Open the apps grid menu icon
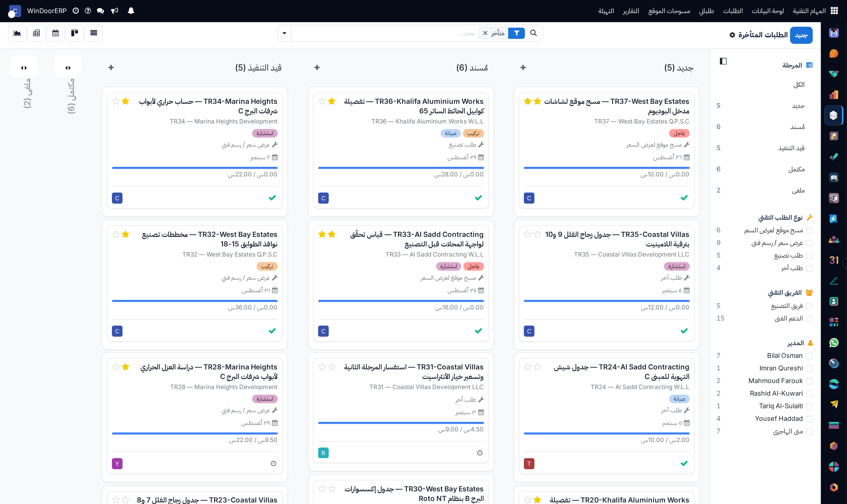The height and width of the screenshot is (504, 847). pyautogui.click(x=834, y=11)
